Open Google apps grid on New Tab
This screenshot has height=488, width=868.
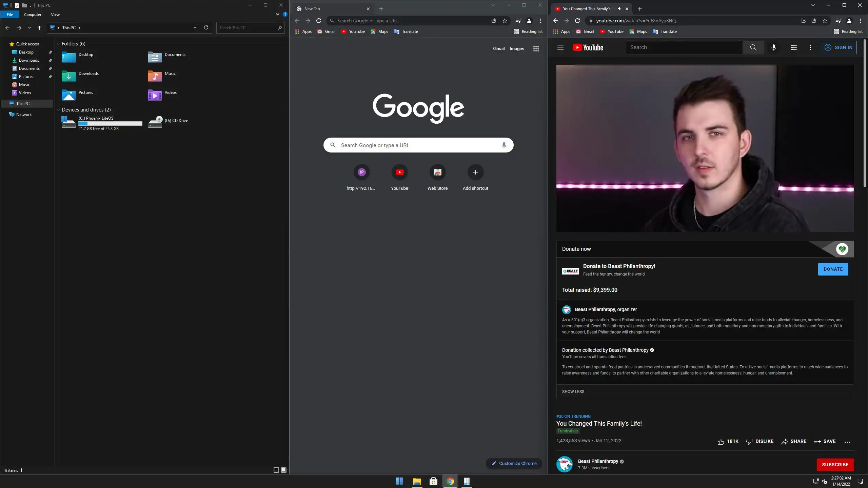536,49
